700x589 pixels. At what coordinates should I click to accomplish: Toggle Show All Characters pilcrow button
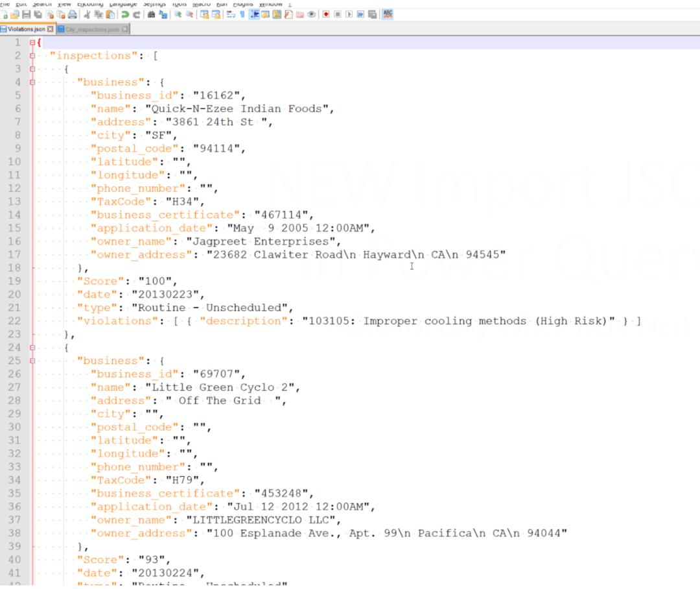(x=242, y=14)
